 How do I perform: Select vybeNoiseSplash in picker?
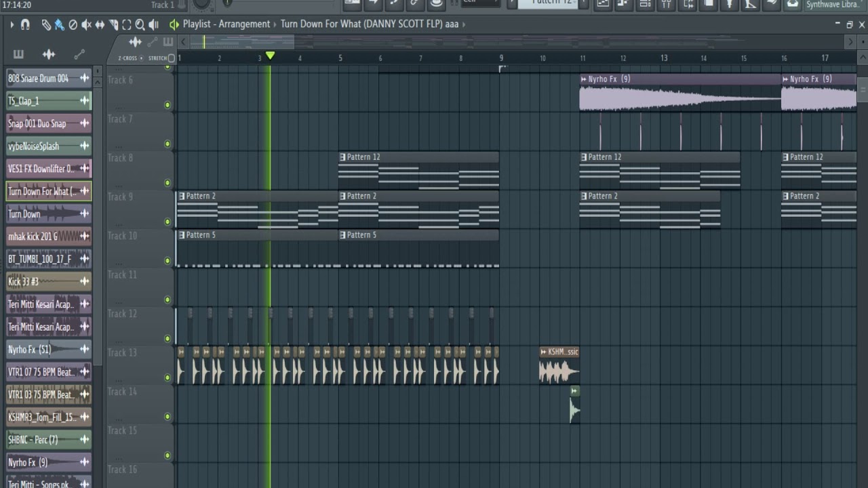click(49, 146)
